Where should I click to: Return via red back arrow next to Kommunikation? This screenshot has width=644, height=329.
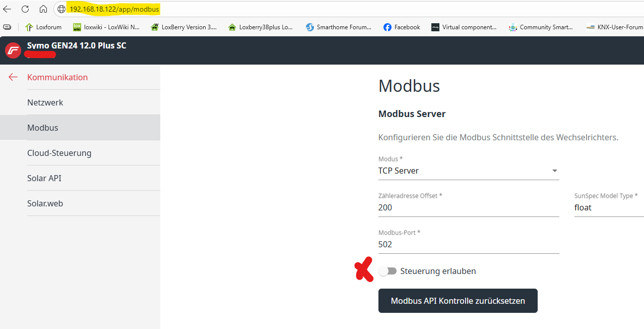[13, 77]
